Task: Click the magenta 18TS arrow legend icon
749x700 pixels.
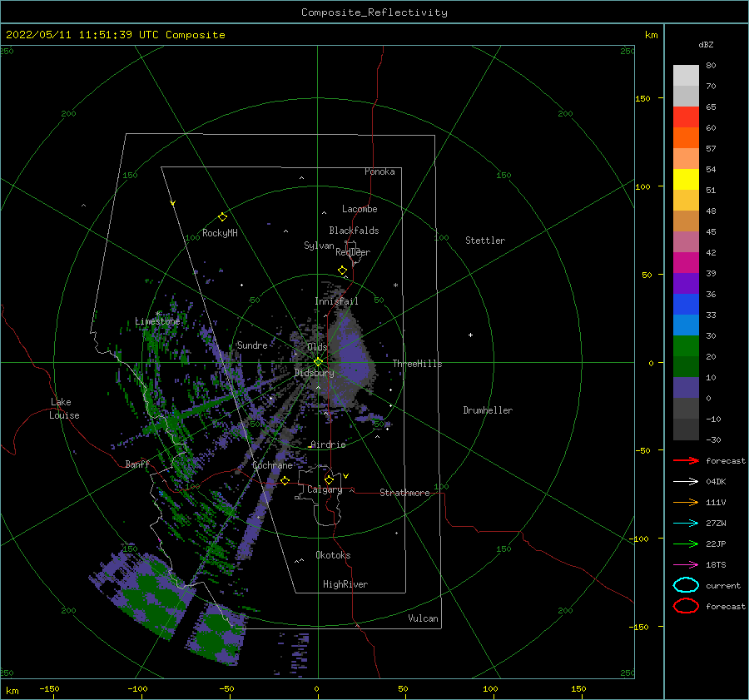Action: click(x=686, y=565)
